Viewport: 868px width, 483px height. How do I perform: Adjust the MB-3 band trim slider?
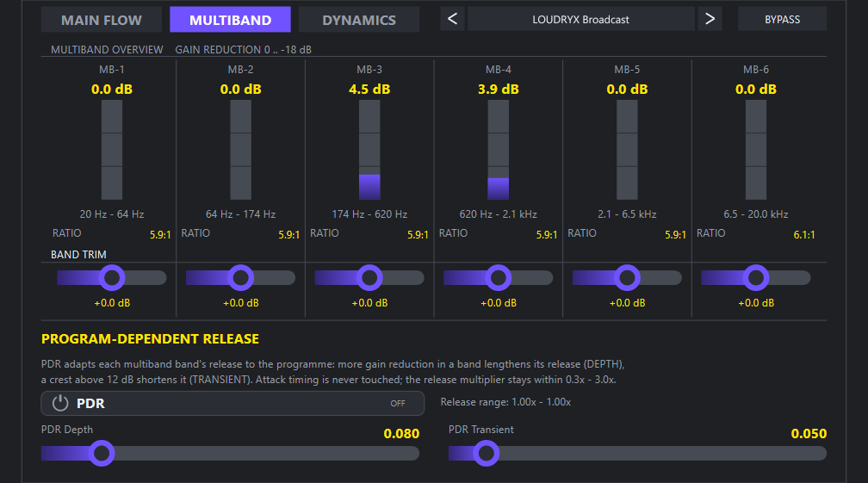(369, 278)
